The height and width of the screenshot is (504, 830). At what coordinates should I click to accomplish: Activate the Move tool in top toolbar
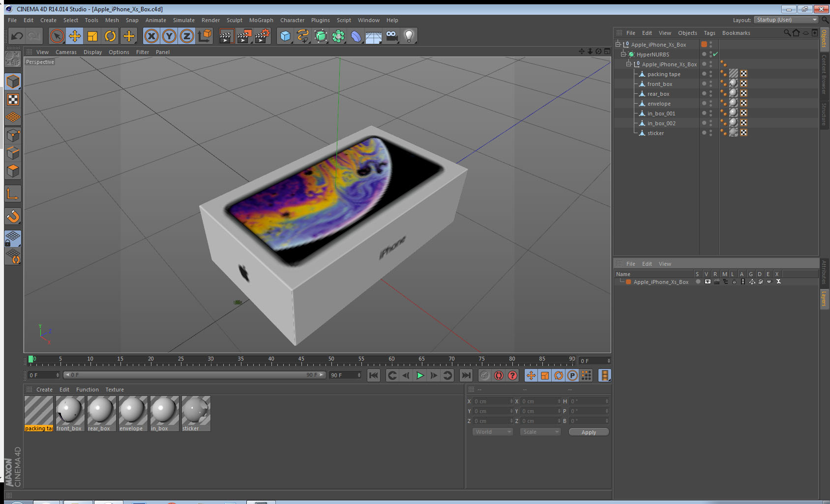75,36
